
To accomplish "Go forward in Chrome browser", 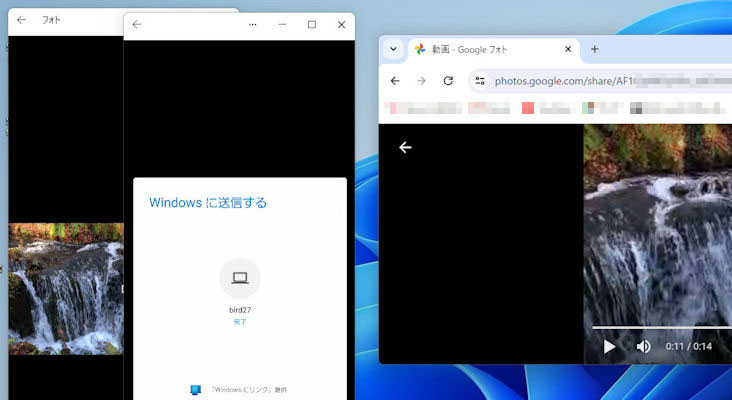I will 422,81.
